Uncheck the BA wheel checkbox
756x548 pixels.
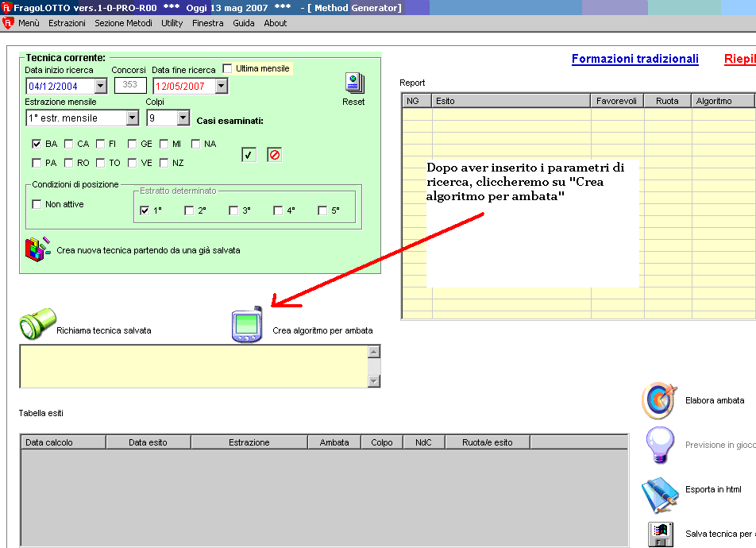(x=37, y=144)
